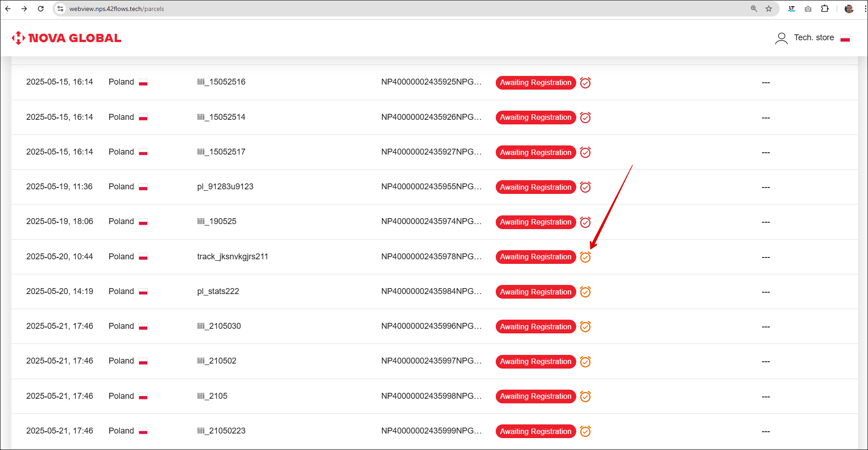Open parcel number NP40000002435955NPG
The image size is (868, 450).
[431, 187]
